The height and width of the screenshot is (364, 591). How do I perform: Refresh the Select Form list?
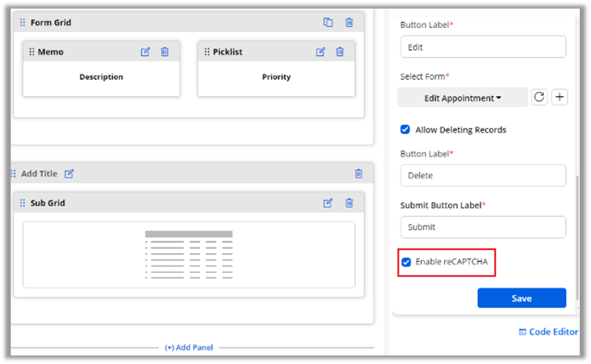pyautogui.click(x=539, y=97)
